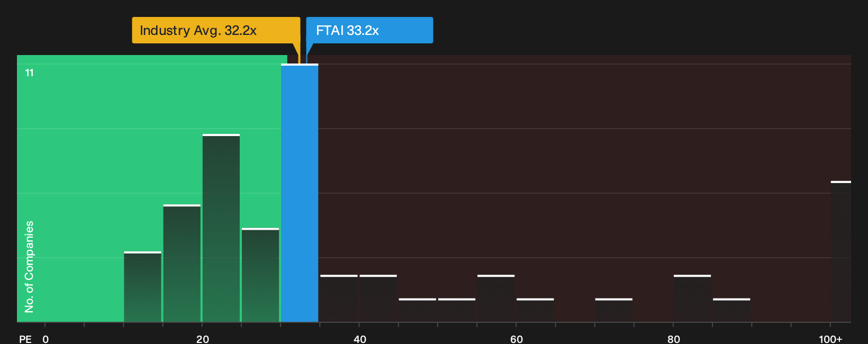Select the 100+ PE bar
The image size is (868, 344).
click(x=841, y=252)
